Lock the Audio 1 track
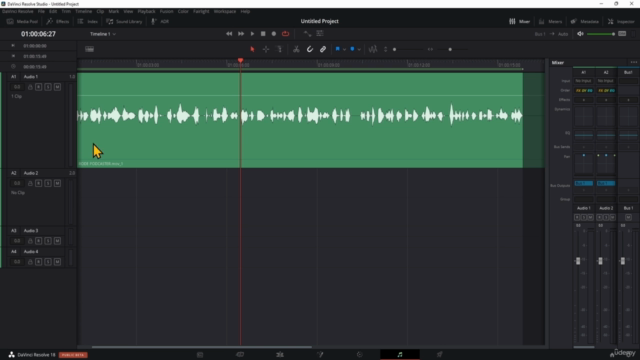640x360 pixels. tap(30, 87)
